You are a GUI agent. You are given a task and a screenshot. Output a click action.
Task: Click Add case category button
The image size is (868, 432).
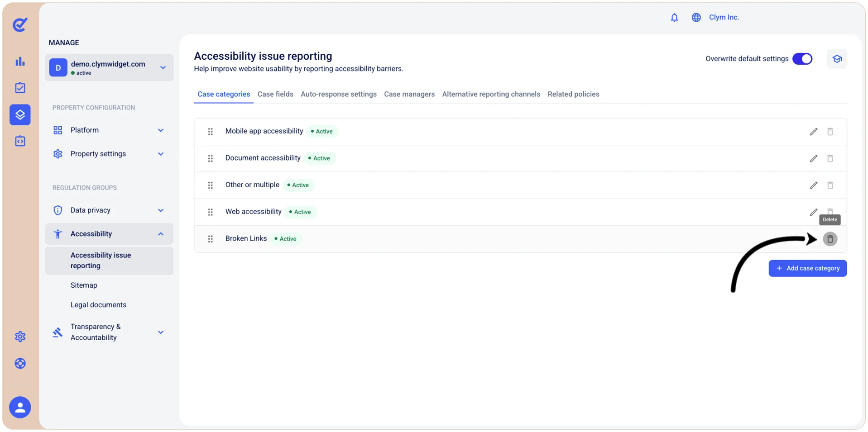tap(808, 268)
